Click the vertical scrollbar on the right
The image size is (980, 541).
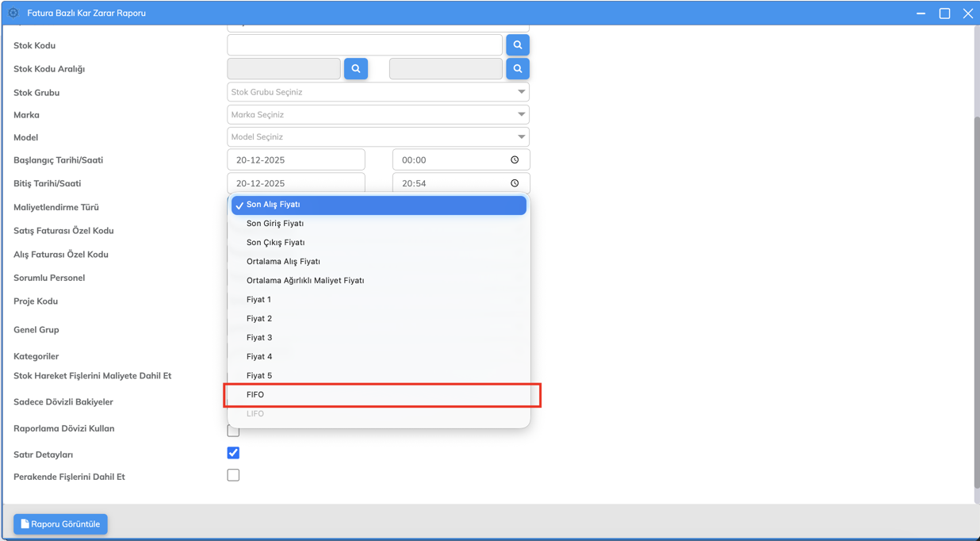[976, 301]
